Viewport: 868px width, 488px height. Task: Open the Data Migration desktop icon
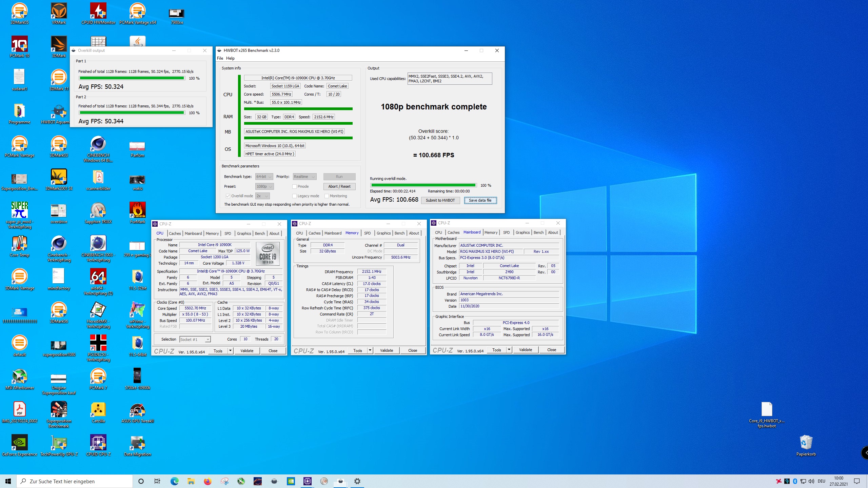[x=138, y=445]
